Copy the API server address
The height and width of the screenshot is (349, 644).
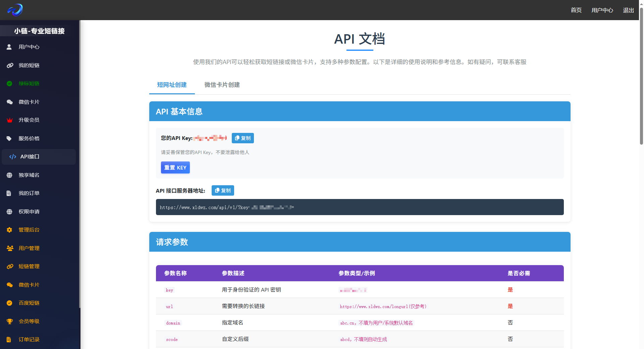tap(223, 191)
